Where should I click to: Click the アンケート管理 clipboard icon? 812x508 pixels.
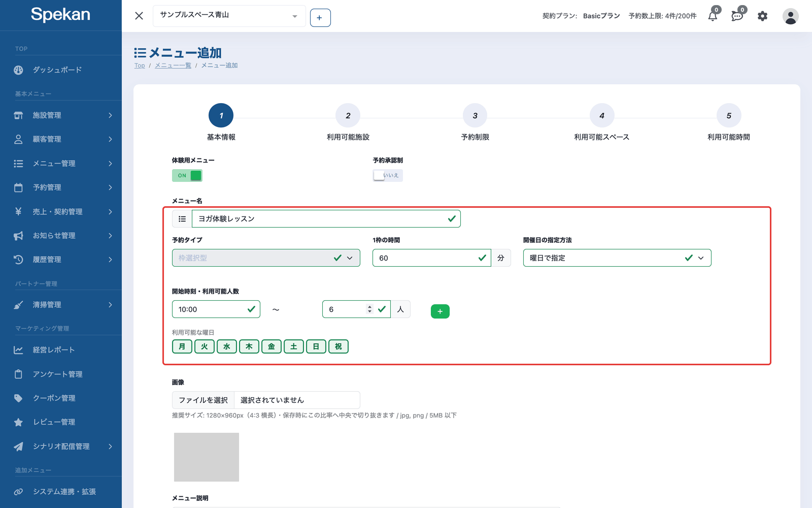18,374
